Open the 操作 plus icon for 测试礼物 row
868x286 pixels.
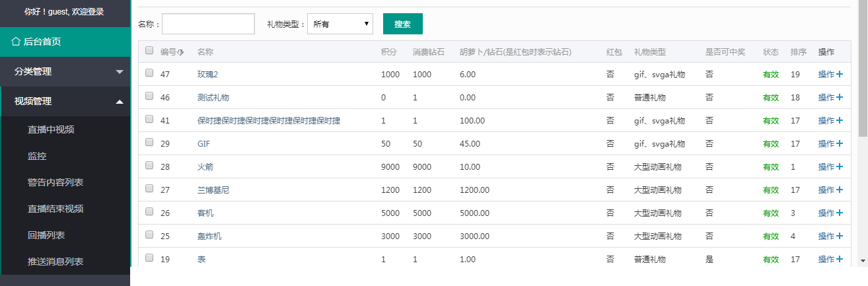[x=840, y=98]
